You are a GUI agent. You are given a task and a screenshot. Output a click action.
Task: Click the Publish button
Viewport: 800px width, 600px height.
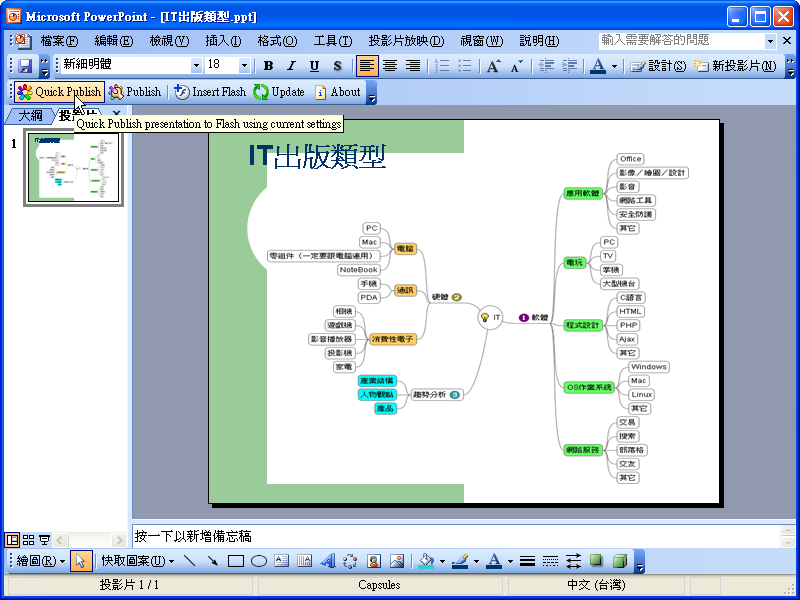click(135, 92)
